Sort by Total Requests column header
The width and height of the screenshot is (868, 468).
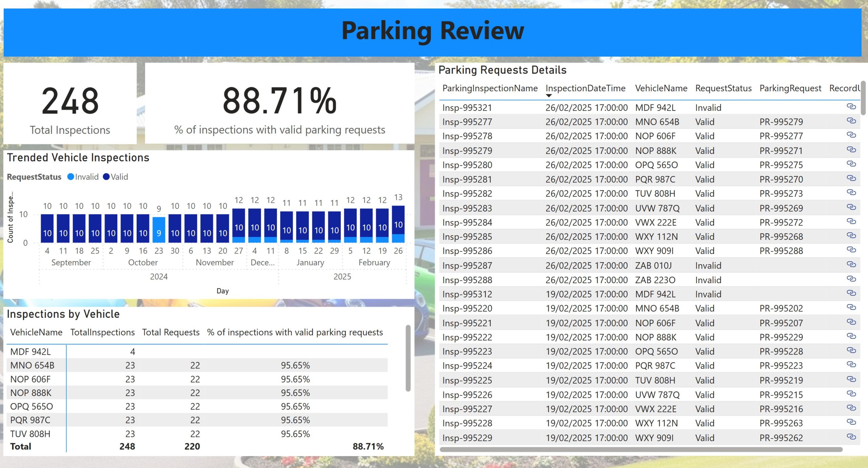171,332
